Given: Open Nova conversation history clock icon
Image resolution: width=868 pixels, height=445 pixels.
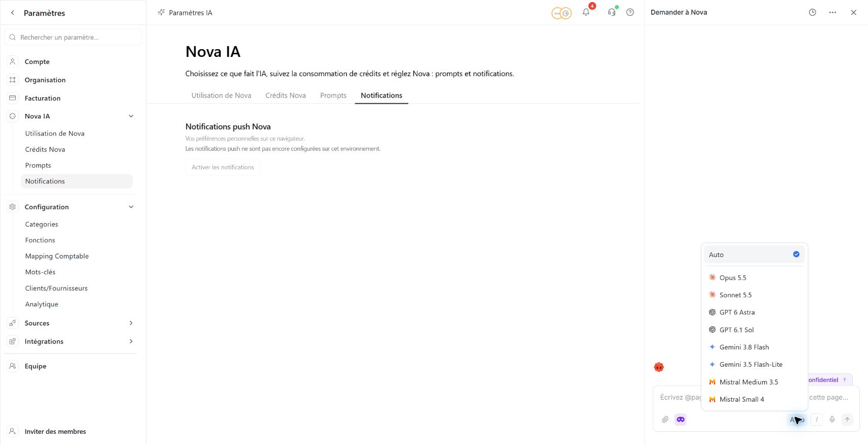Looking at the screenshot, I should 813,12.
